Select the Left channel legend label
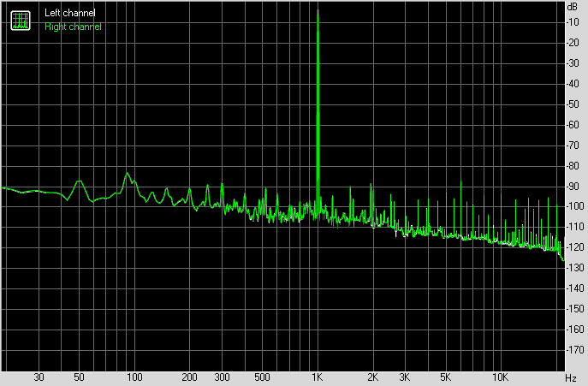 click(70, 13)
